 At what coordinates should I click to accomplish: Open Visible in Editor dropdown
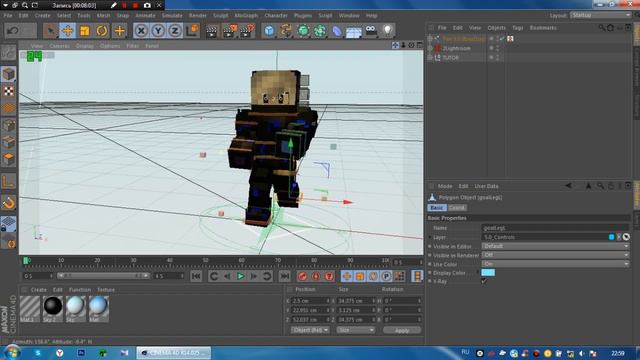(x=555, y=246)
